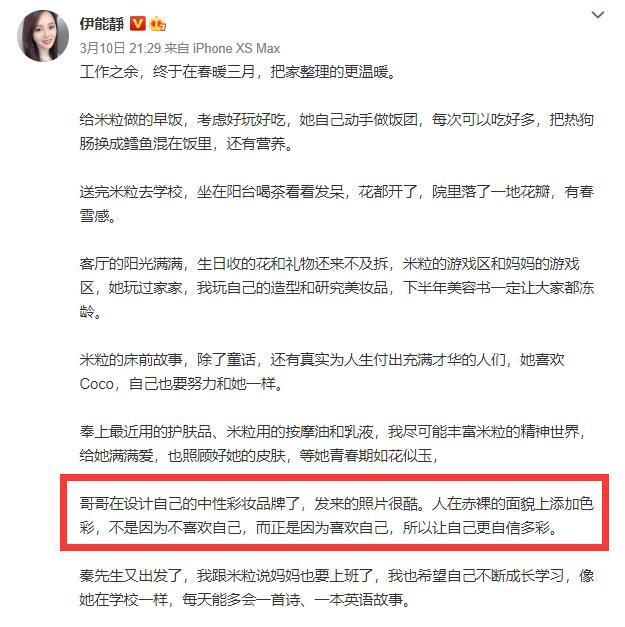
Task: Click the paragraph starting 秦先生又出发了
Action: pyautogui.click(x=336, y=588)
